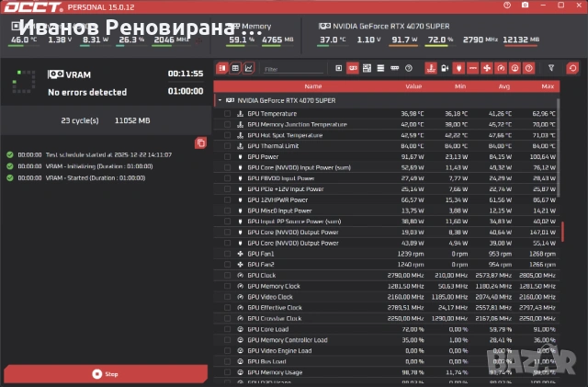588x387 pixels.
Task: Toggle the motherboard sensor source icon
Action: click(x=367, y=68)
